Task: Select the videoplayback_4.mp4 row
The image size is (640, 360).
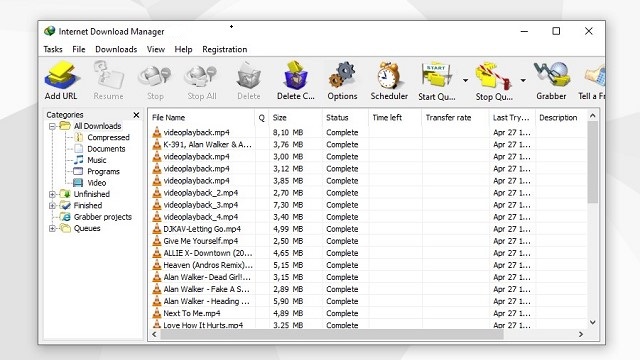Action: click(368, 217)
